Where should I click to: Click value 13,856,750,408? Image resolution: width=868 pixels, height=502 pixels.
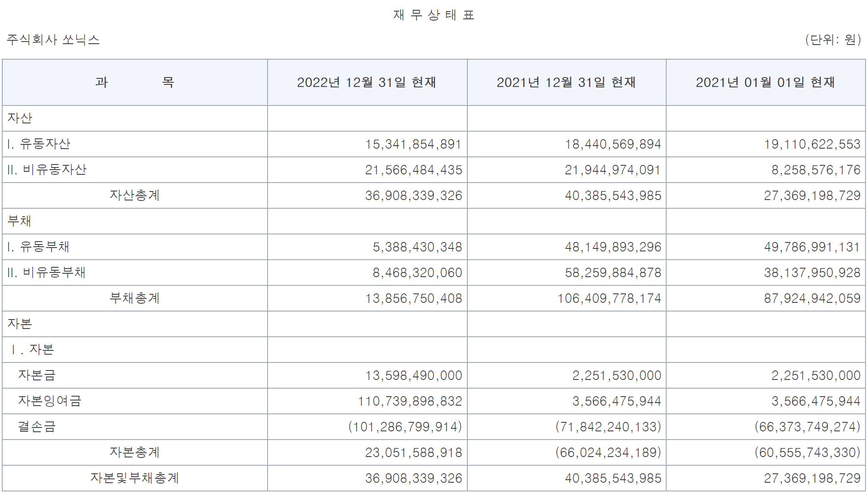point(414,299)
